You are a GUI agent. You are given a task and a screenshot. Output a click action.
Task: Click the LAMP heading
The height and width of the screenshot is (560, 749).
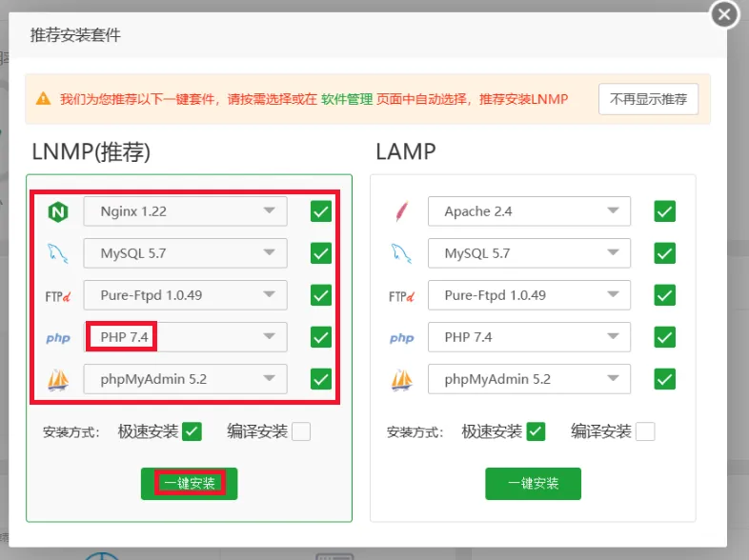tap(406, 151)
